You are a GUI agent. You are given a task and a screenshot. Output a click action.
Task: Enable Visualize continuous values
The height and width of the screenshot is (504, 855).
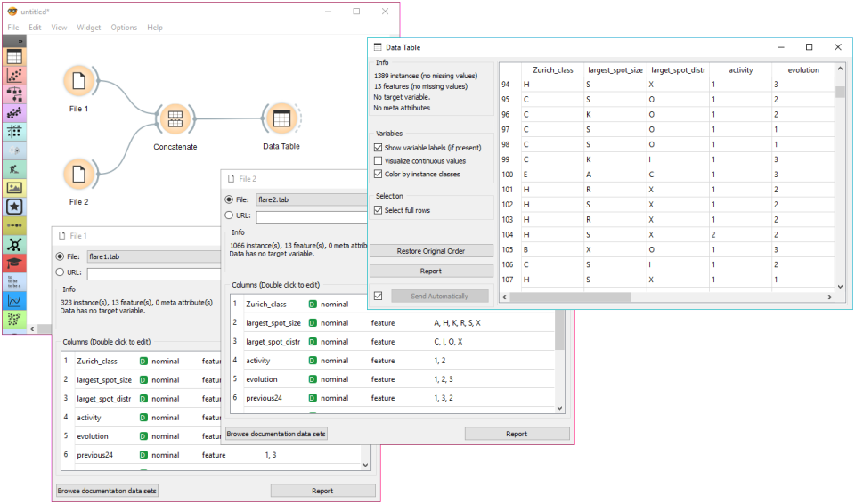[x=378, y=161]
